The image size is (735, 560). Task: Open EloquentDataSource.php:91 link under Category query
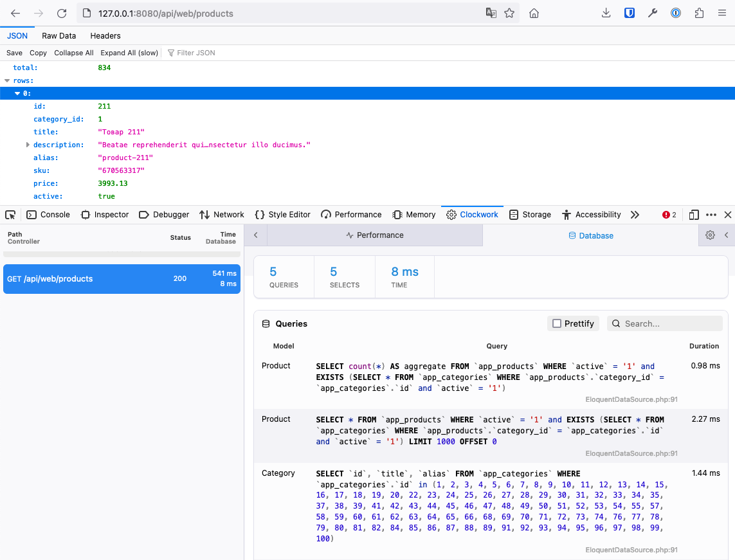point(631,550)
